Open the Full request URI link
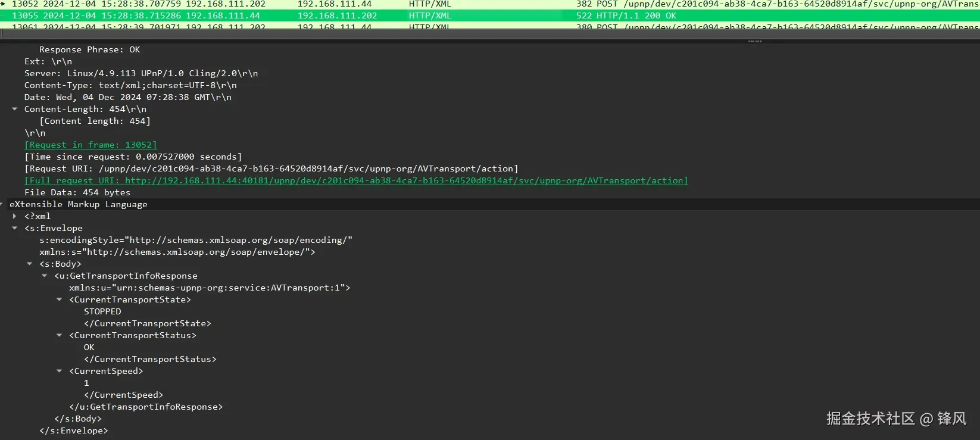 [x=356, y=180]
